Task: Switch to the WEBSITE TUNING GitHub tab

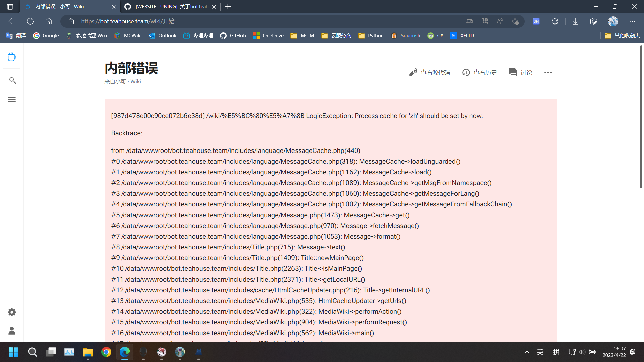Action: pyautogui.click(x=168, y=7)
